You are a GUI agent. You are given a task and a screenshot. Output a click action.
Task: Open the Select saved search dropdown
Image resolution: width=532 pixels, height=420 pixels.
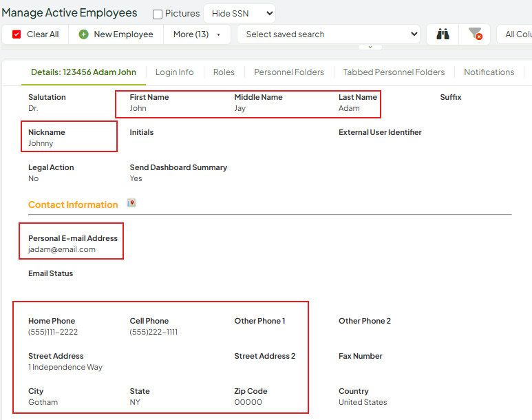click(328, 34)
